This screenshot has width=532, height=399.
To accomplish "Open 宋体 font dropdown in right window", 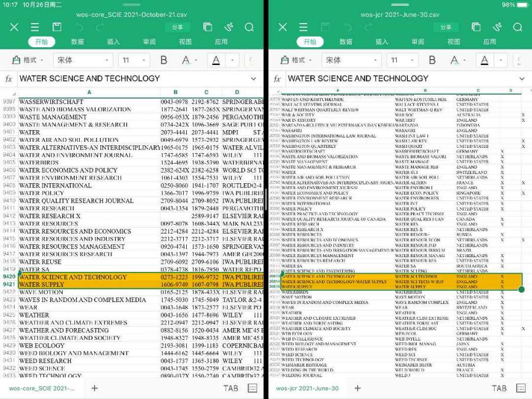I will point(351,60).
